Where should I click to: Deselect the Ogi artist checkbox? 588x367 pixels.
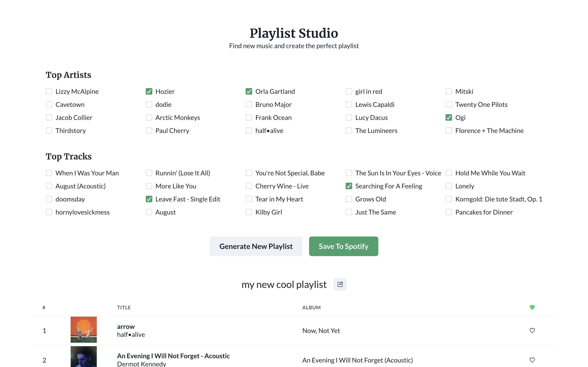449,118
